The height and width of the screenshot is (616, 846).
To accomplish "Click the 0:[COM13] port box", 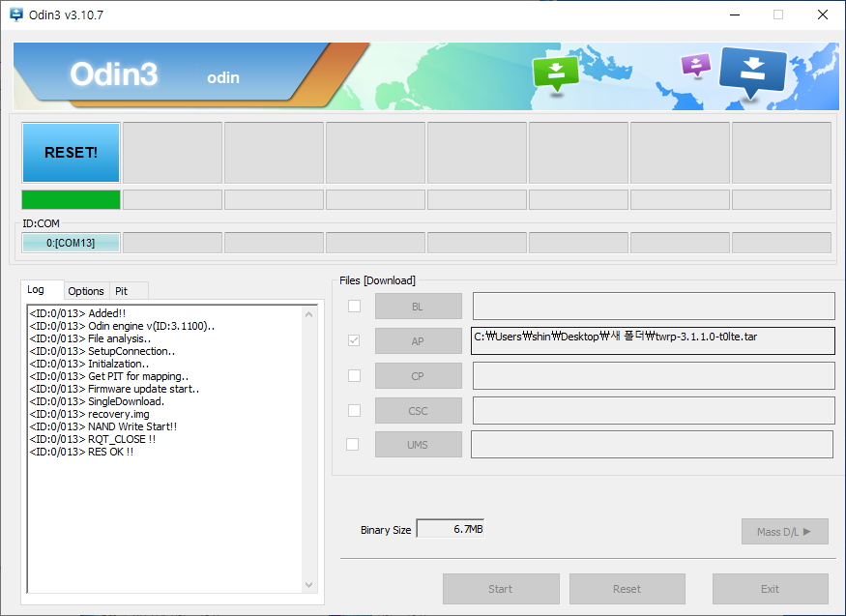I will pyautogui.click(x=71, y=243).
